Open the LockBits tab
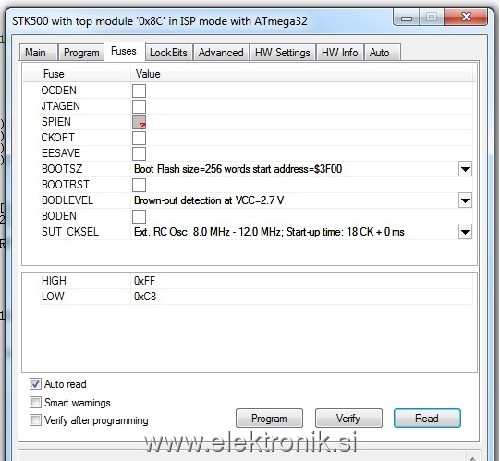Viewport: 500px width, 461px height. click(169, 52)
